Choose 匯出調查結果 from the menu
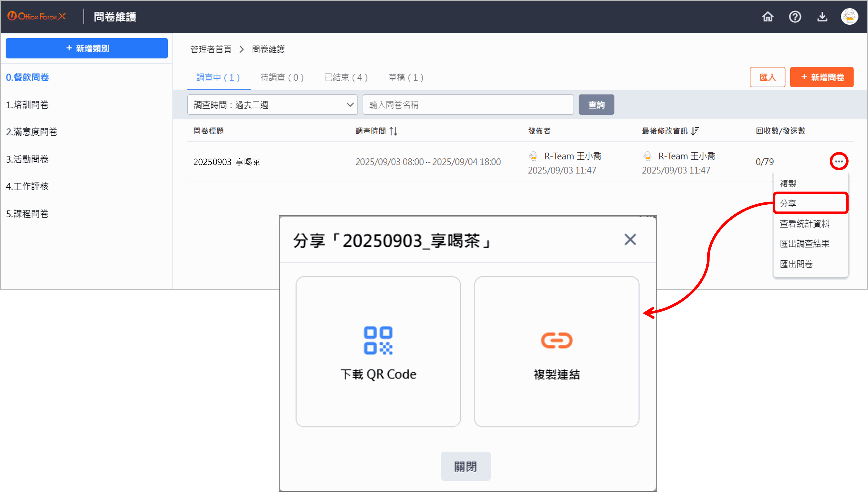The height and width of the screenshot is (492, 868). pos(804,244)
